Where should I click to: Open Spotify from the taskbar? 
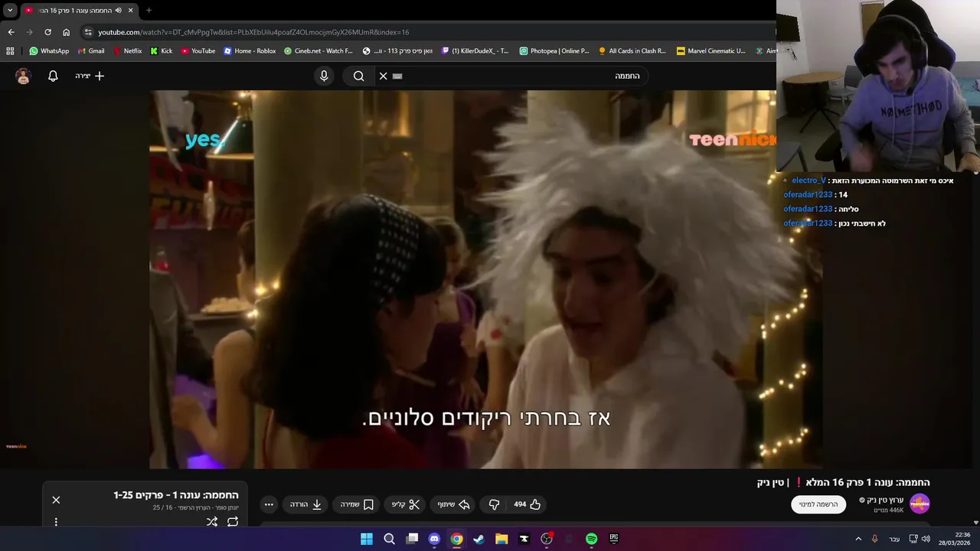coord(591,539)
